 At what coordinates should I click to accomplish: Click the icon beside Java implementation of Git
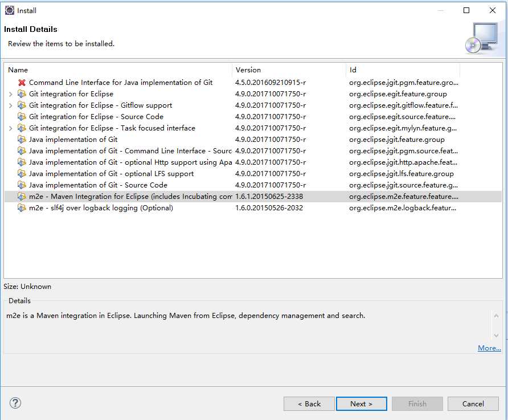[22, 140]
